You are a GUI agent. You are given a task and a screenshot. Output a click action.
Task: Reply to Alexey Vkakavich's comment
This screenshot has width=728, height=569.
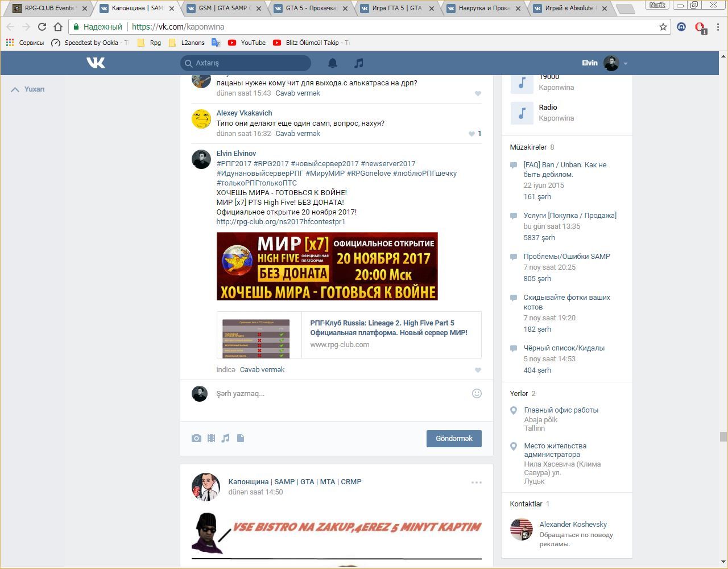[x=297, y=134]
